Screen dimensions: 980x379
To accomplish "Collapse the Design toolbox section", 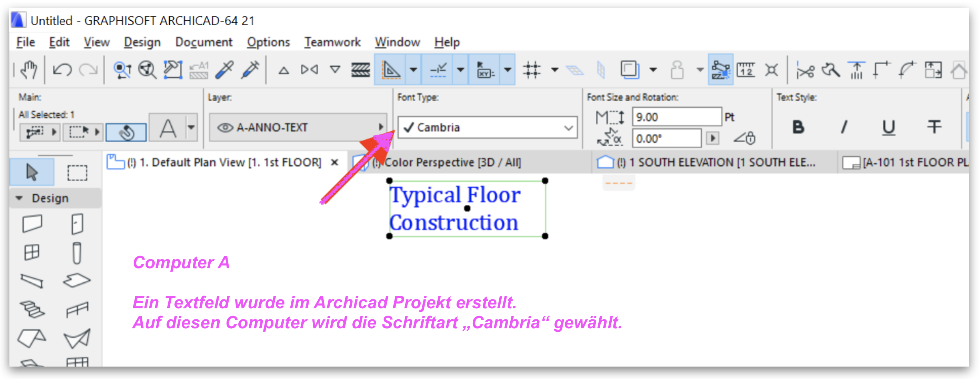I will [x=19, y=198].
